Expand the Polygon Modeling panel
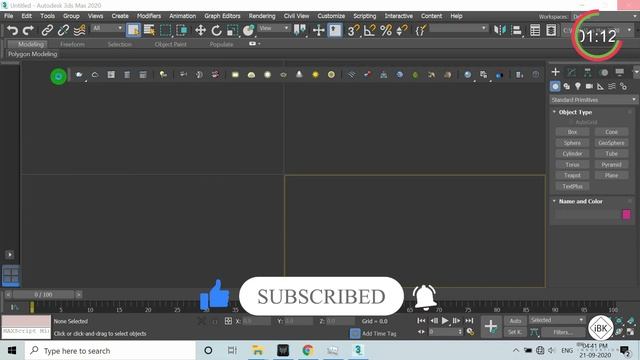 (x=33, y=54)
